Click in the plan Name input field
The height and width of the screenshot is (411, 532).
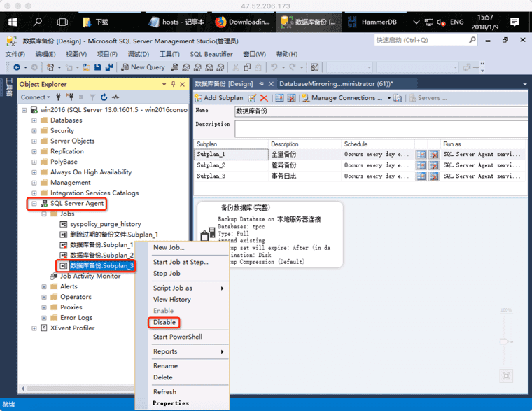pos(381,111)
